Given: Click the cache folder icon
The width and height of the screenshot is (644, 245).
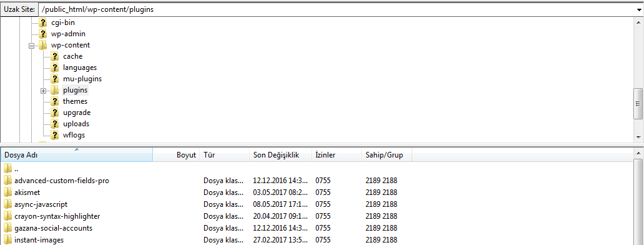Looking at the screenshot, I should (x=55, y=56).
